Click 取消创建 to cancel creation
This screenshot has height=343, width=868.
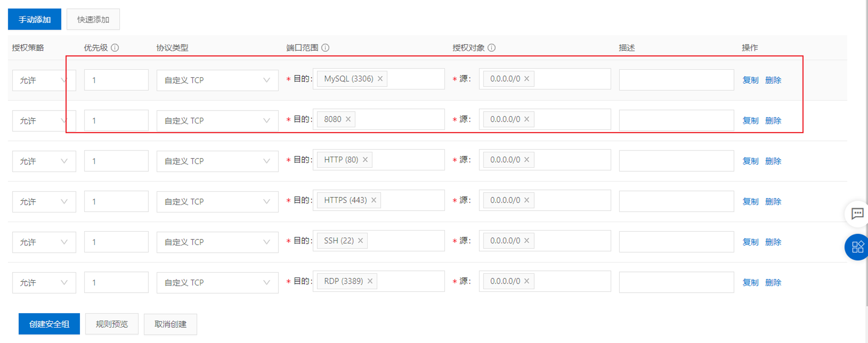(171, 324)
